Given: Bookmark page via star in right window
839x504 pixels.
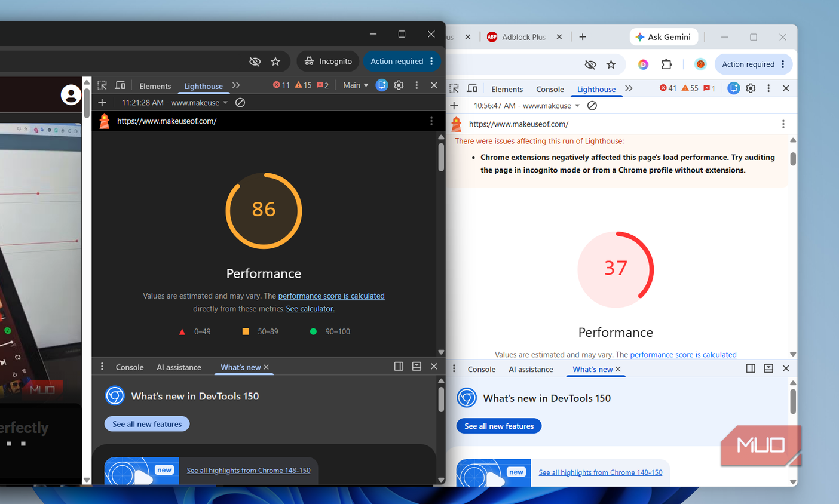Looking at the screenshot, I should click(611, 64).
